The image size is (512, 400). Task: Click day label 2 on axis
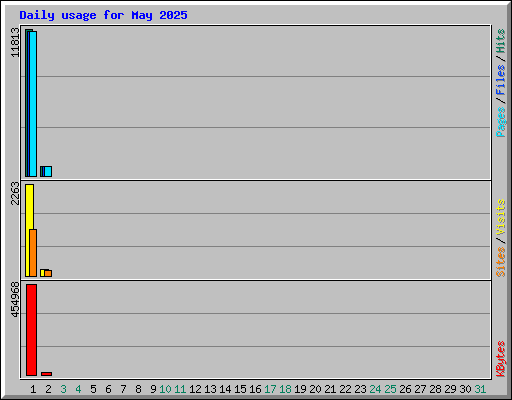(x=48, y=389)
